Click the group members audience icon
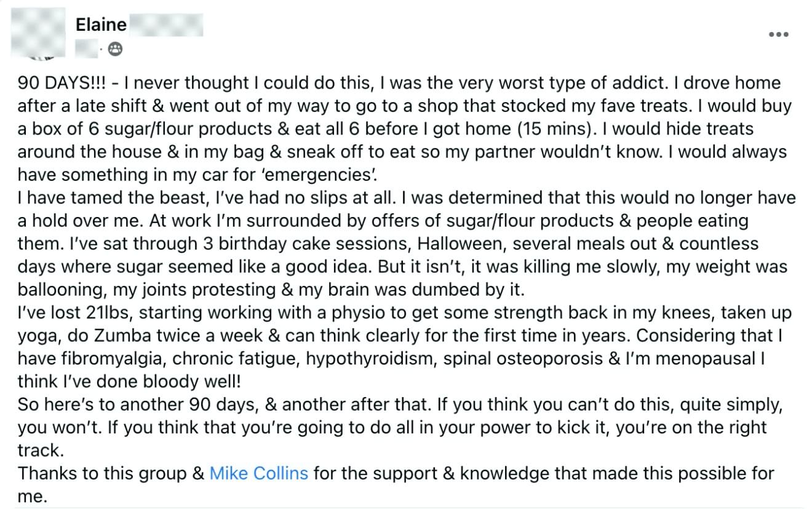The height and width of the screenshot is (509, 812). 114,49
